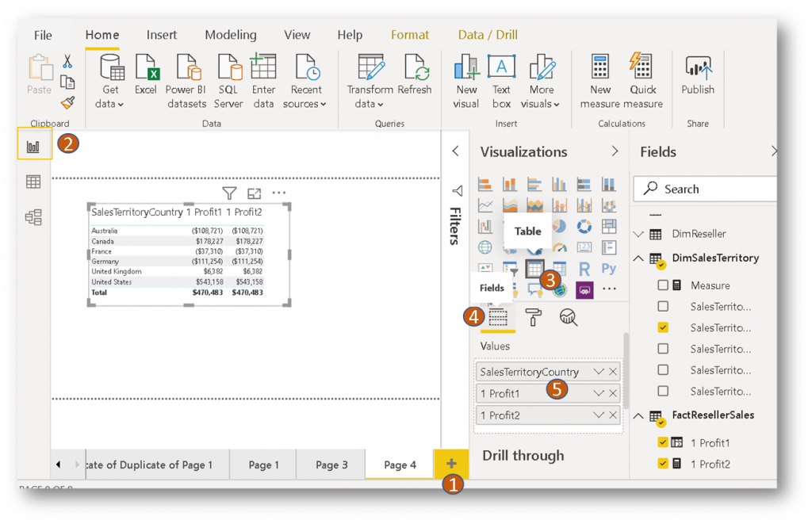This screenshot has width=812, height=524.
Task: Open the Modeling ribbon tab
Action: coord(230,35)
